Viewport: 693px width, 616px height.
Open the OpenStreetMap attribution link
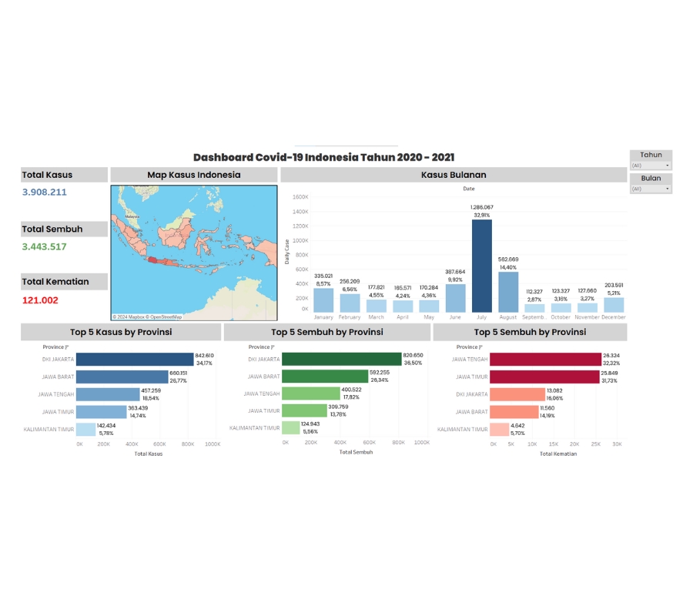pos(166,316)
